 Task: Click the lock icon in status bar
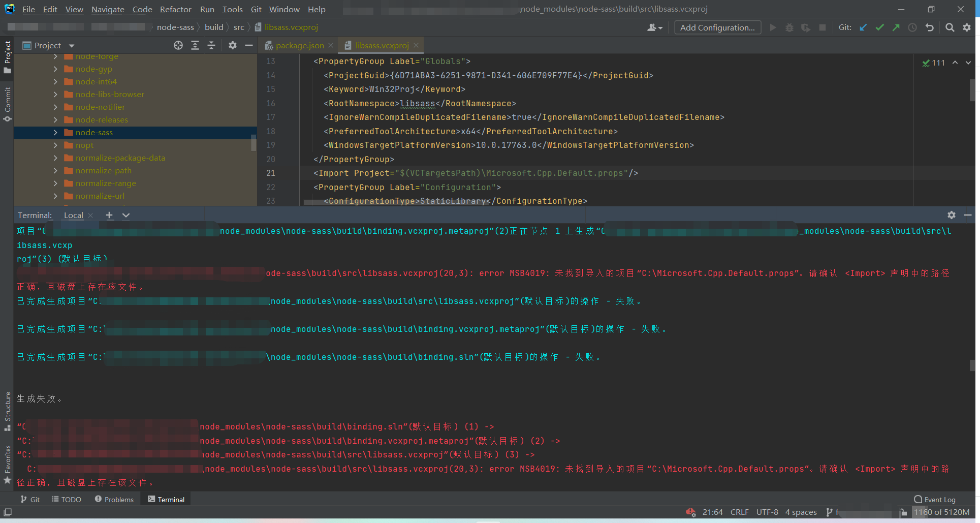pyautogui.click(x=903, y=512)
